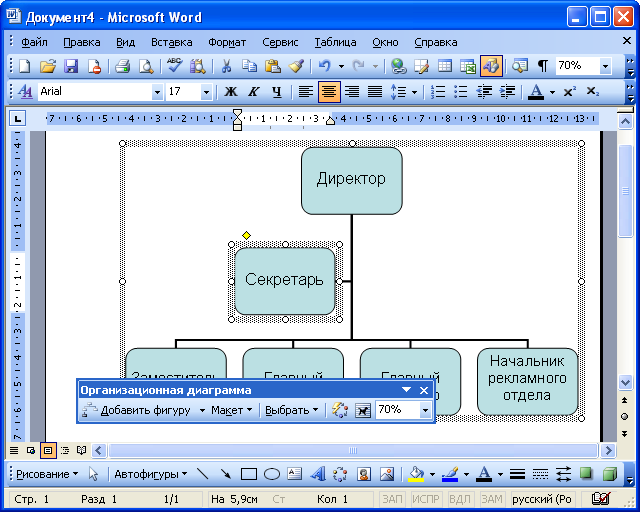Click the Автофигуры button
The width and height of the screenshot is (640, 512).
point(150,473)
